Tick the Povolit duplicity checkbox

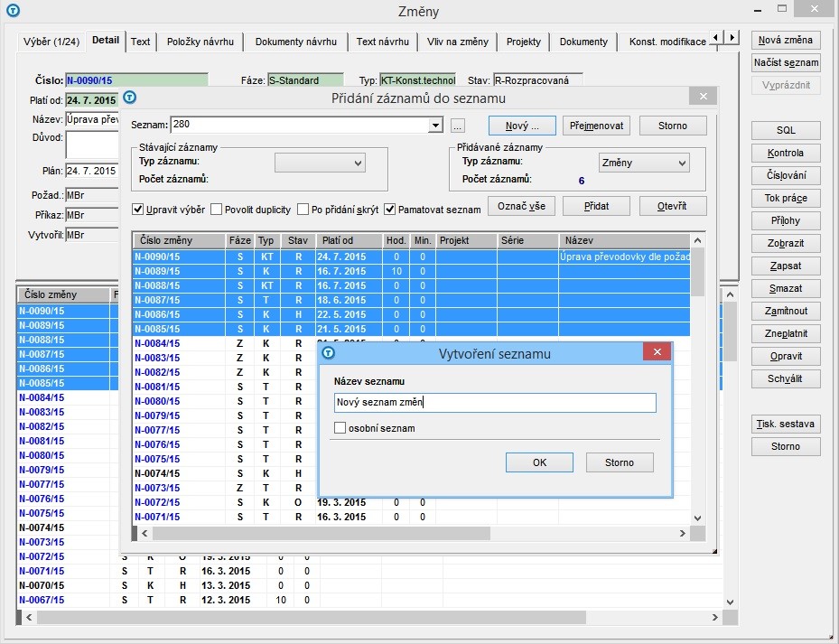tap(216, 210)
